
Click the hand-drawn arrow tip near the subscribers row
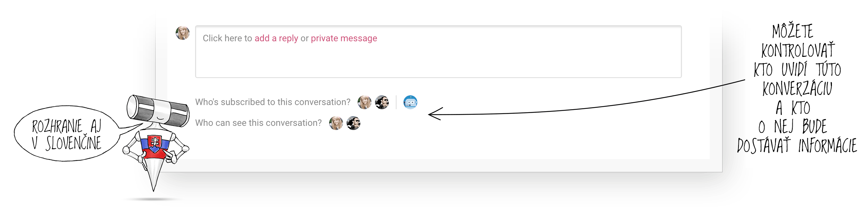435,114
